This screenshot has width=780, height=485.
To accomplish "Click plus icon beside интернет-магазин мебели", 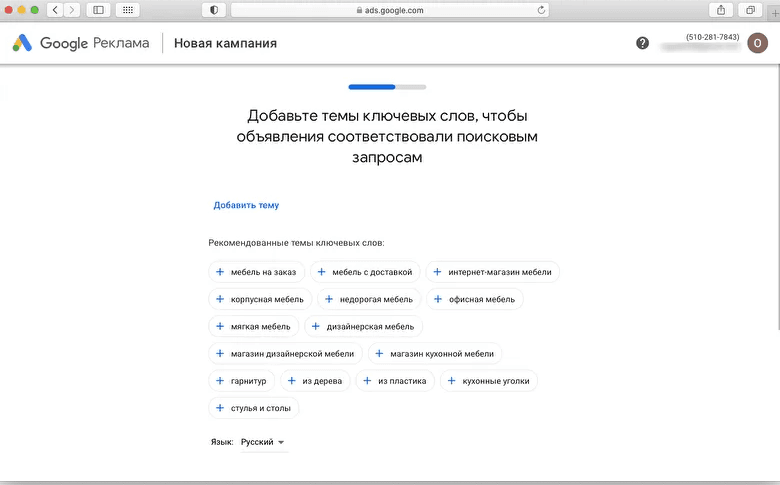I will pyautogui.click(x=437, y=272).
